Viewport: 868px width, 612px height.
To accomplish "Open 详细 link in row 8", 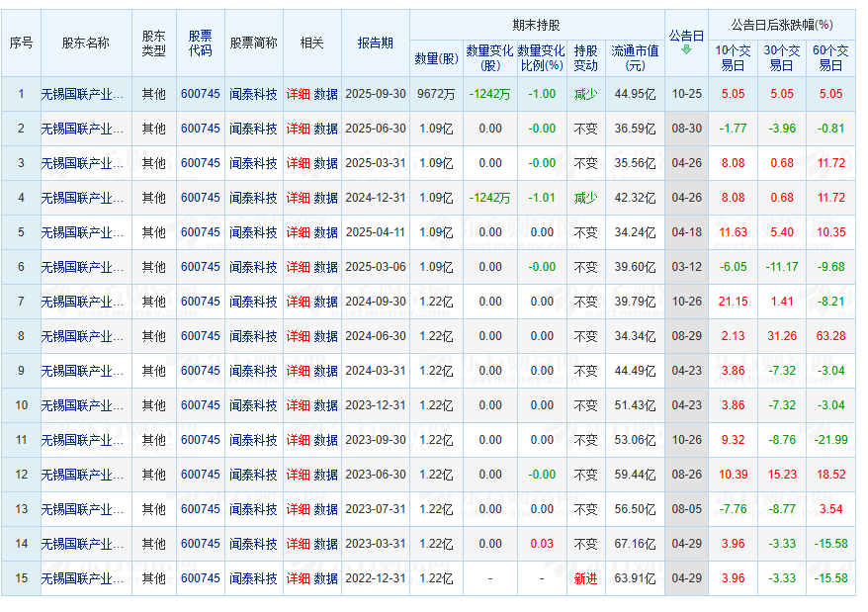I will point(298,336).
